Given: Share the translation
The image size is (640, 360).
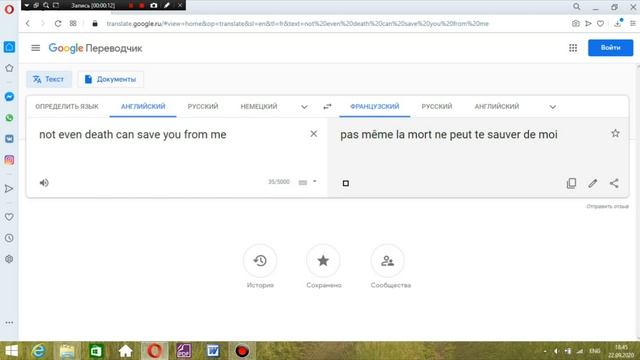Looking at the screenshot, I should point(614,183).
